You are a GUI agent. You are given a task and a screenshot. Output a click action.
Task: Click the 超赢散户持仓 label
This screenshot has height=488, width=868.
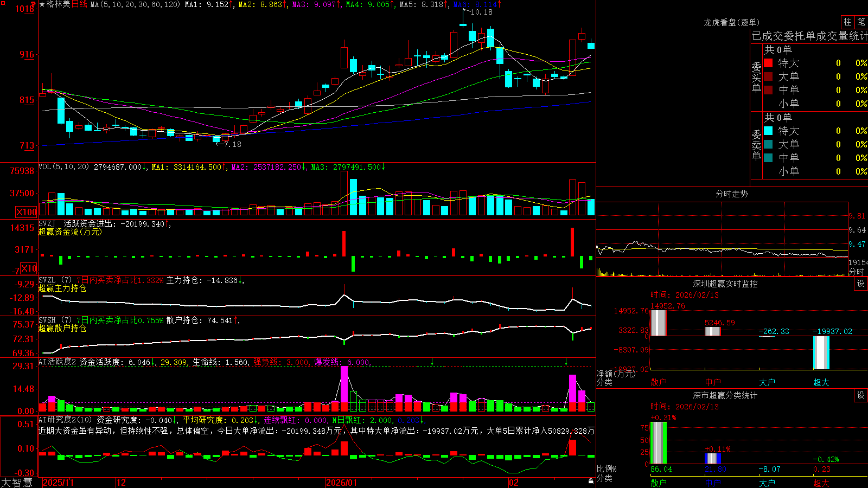pyautogui.click(x=62, y=328)
